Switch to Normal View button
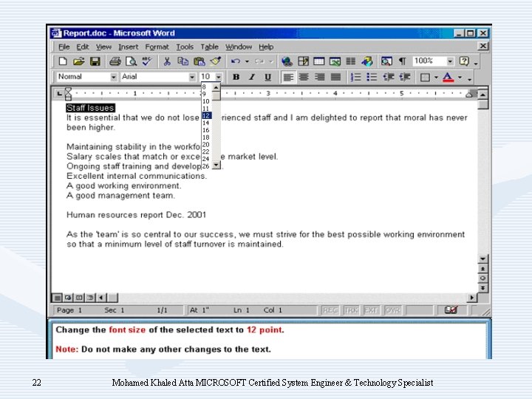Viewport: 532px width, 399px height. pos(58,298)
